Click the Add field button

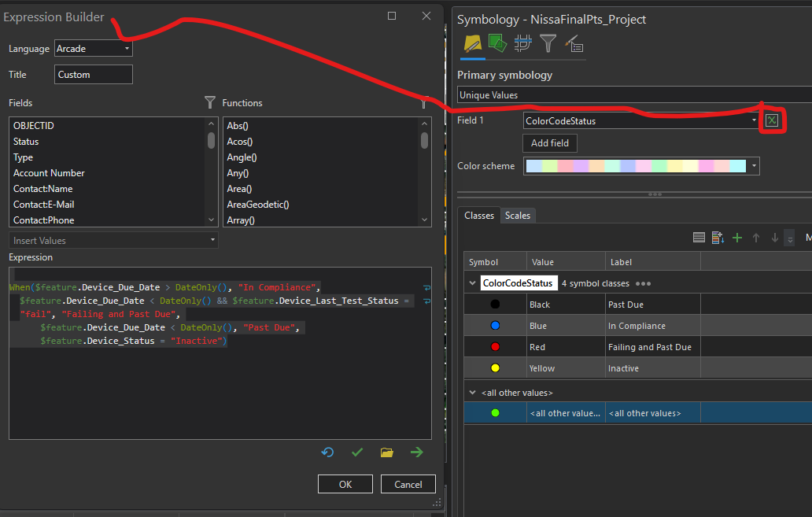549,143
